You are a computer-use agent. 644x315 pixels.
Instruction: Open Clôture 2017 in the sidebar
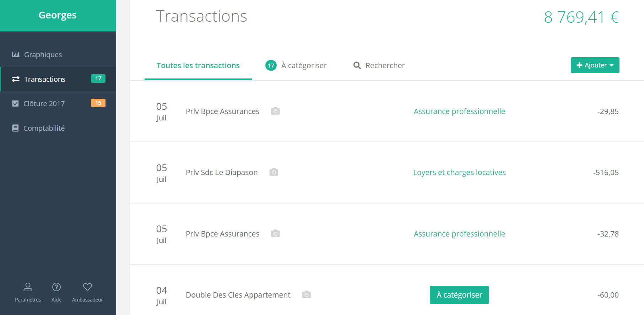pyautogui.click(x=58, y=103)
